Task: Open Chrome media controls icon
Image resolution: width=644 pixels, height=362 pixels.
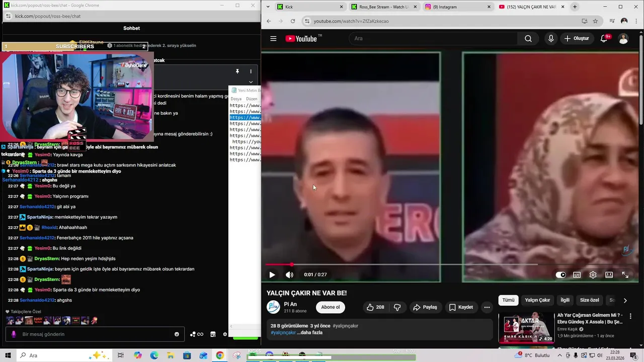Action: tap(612, 21)
